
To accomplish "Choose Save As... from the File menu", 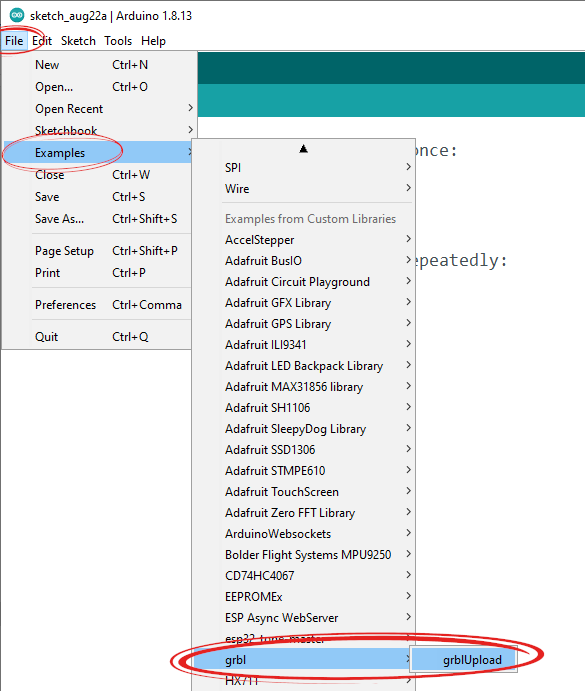I will 98,219.
